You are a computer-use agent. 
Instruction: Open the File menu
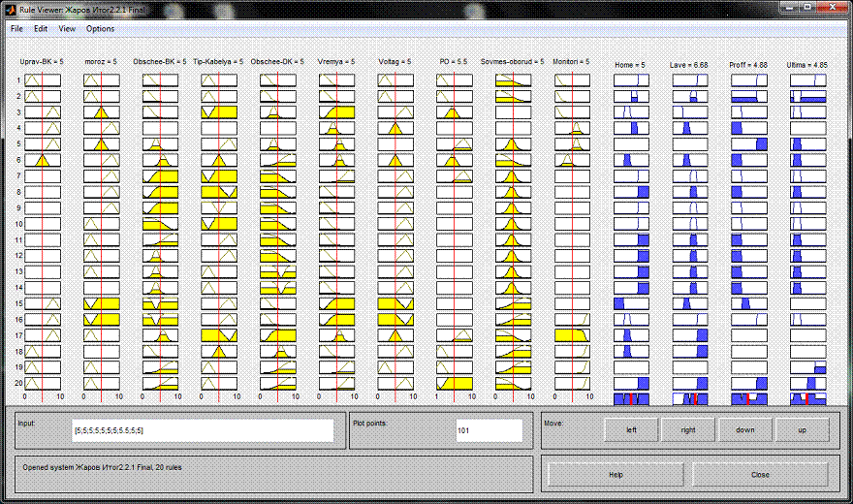click(16, 29)
